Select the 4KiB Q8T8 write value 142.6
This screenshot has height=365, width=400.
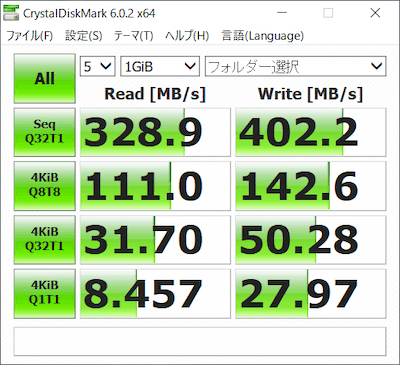(x=311, y=186)
